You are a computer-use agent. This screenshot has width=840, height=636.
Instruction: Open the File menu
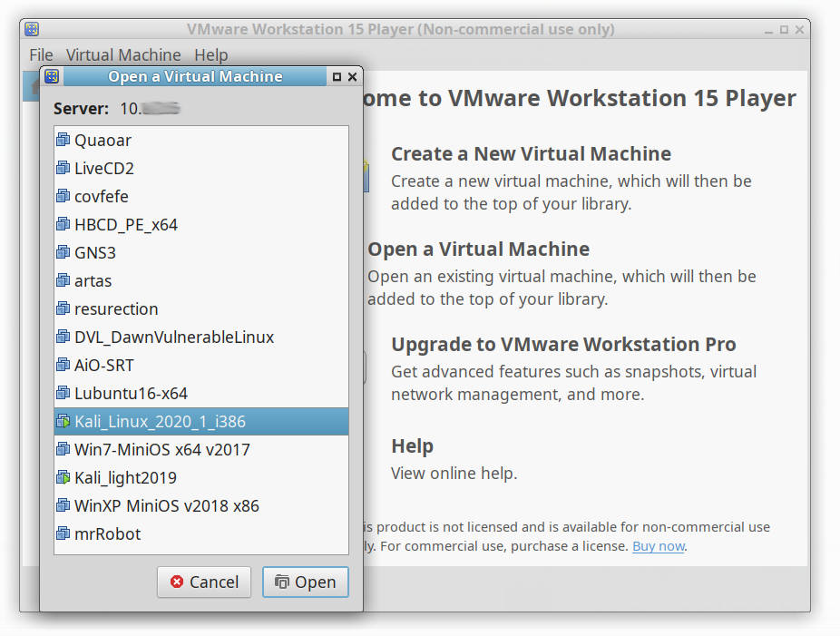41,54
